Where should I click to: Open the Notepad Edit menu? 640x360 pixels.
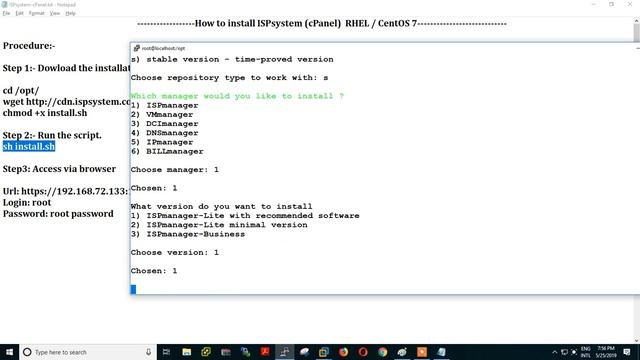(x=19, y=13)
